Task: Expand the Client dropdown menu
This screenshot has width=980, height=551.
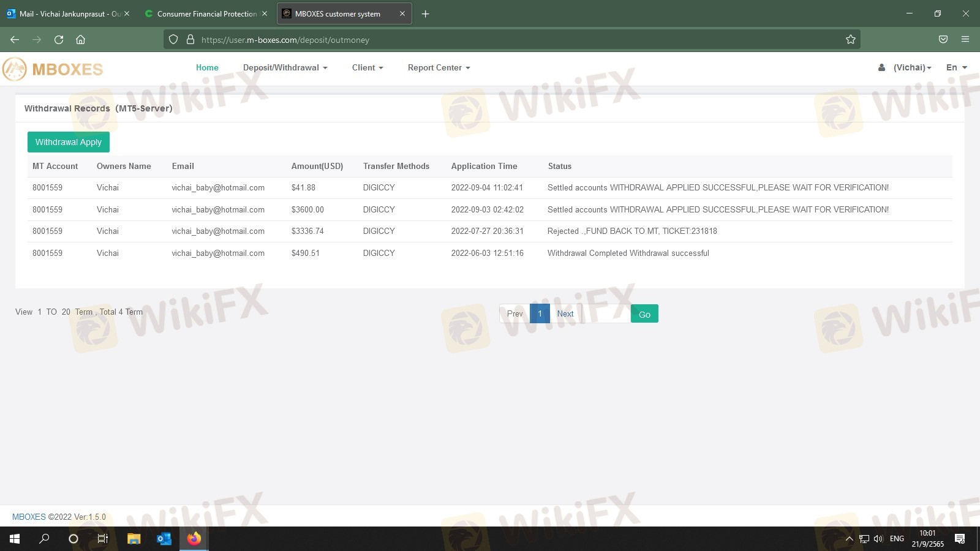Action: 367,68
